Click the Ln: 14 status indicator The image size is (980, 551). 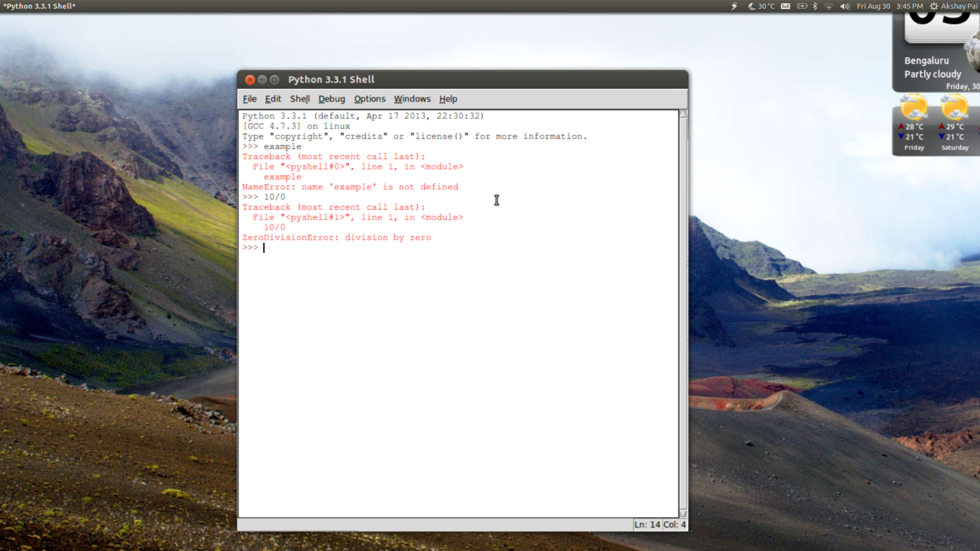[x=647, y=525]
